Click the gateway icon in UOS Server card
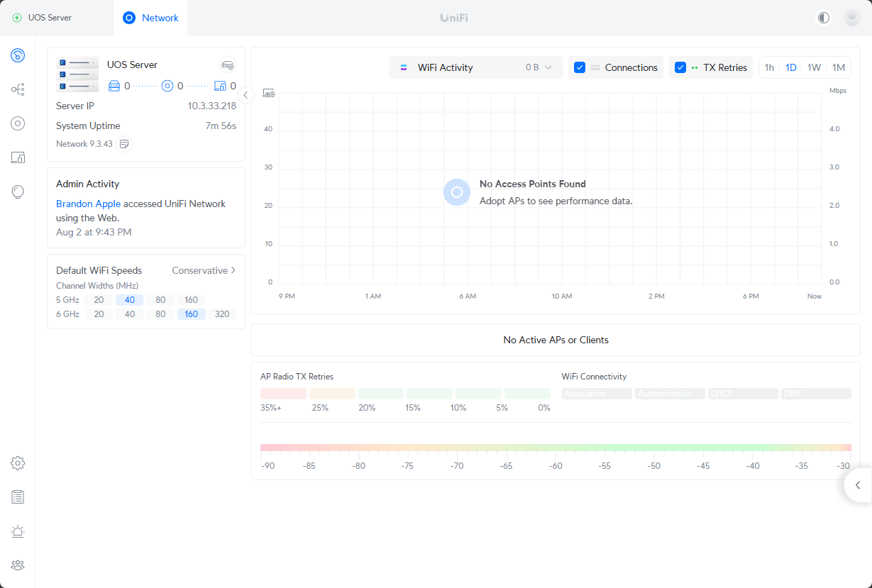Screen dimensions: 872x588 (227, 65)
